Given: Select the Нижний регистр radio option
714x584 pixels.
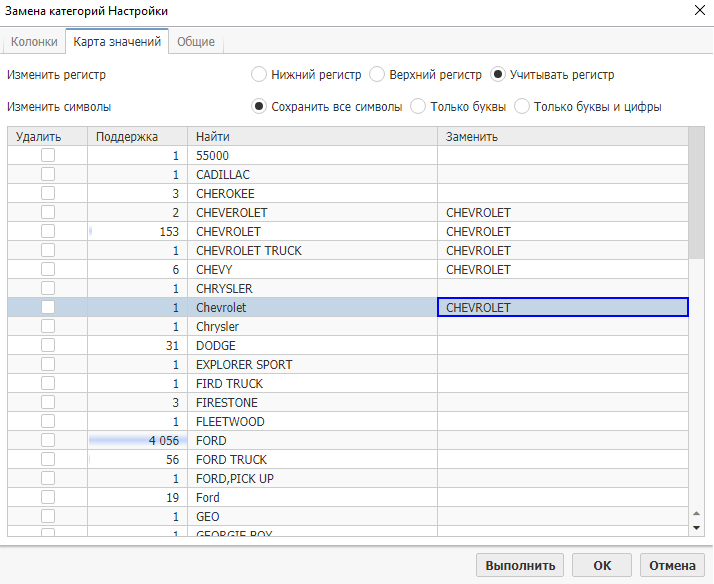Looking at the screenshot, I should 259,75.
